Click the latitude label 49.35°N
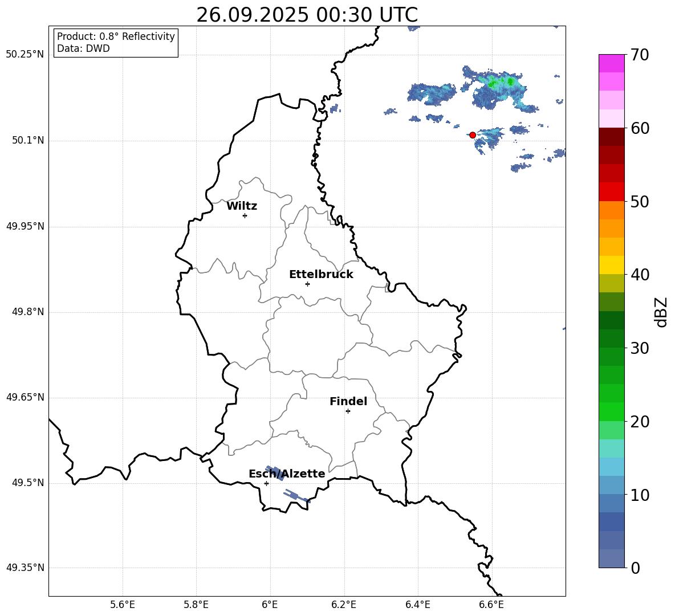 click(25, 568)
